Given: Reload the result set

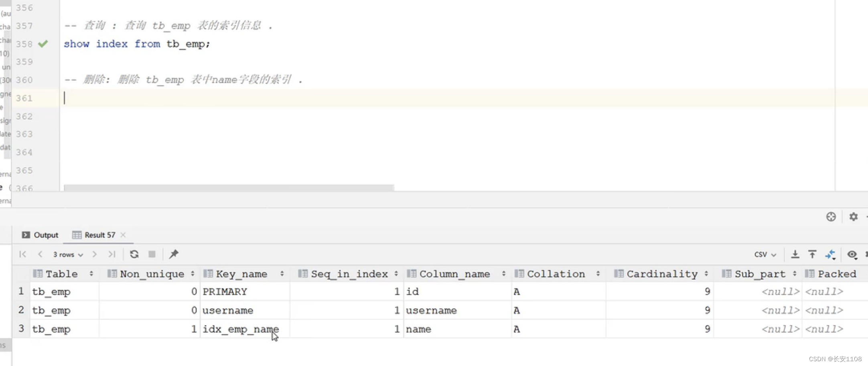Looking at the screenshot, I should coord(134,254).
